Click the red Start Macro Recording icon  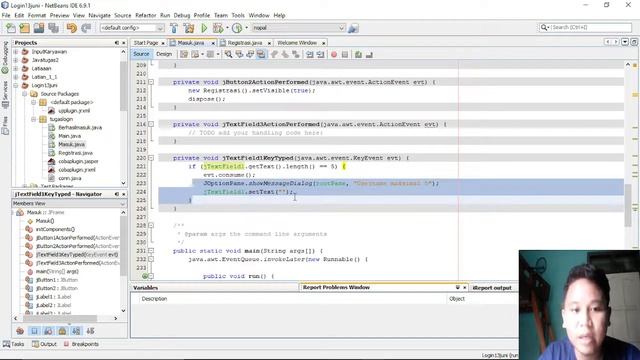point(334,54)
